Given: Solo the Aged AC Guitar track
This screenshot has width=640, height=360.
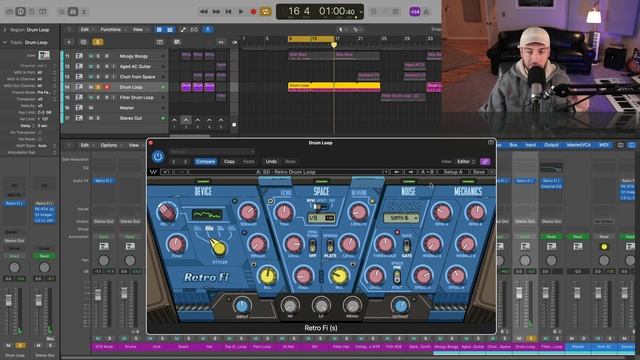Looking at the screenshot, I should 98,66.
